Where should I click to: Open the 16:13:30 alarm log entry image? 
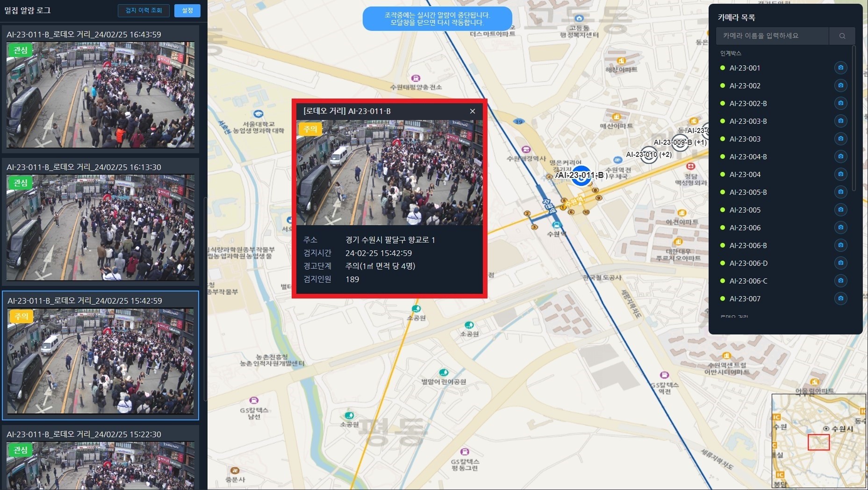[x=100, y=227]
